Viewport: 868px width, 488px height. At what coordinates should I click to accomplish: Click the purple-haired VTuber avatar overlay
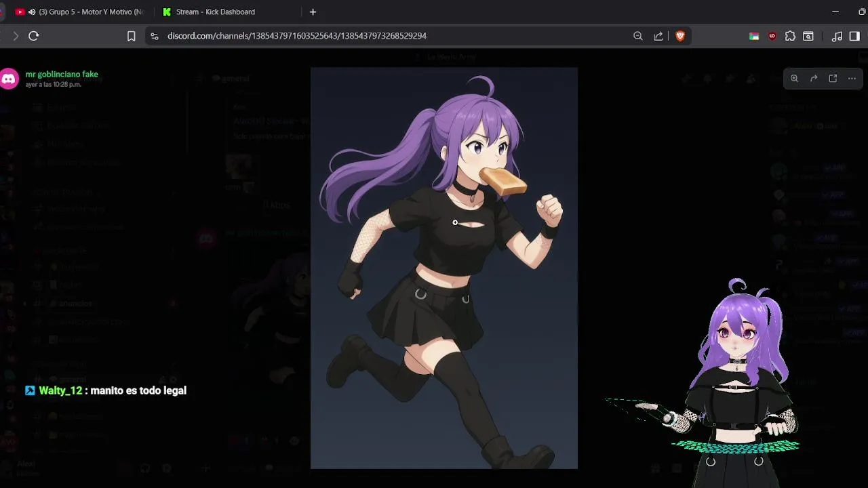(736, 383)
